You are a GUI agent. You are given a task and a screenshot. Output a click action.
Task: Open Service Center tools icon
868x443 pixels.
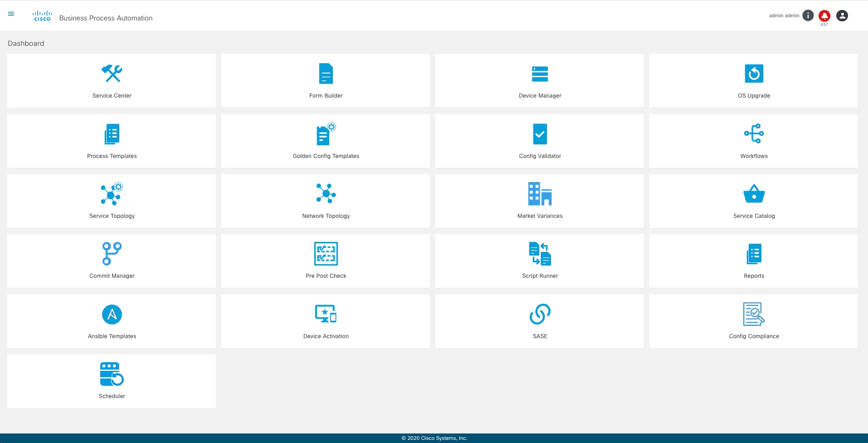(x=112, y=73)
